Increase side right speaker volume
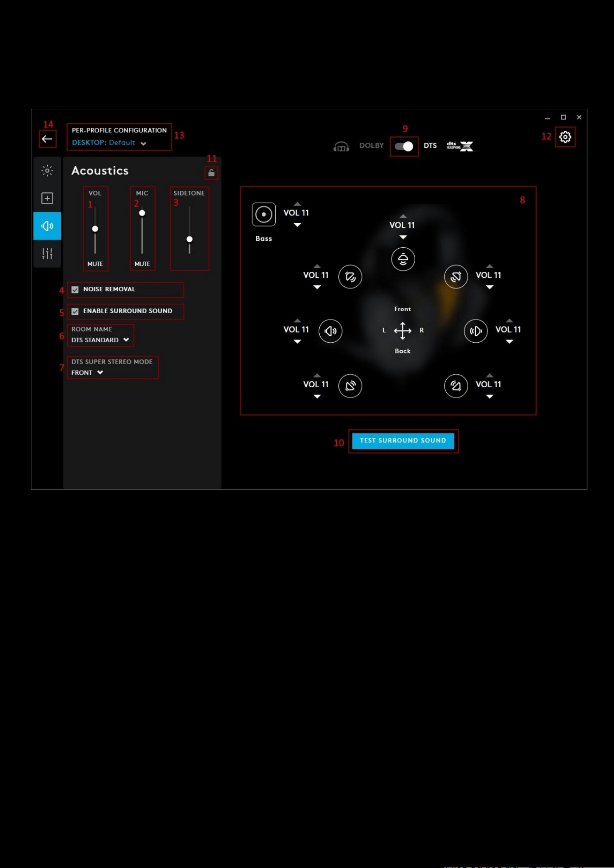 click(x=510, y=321)
